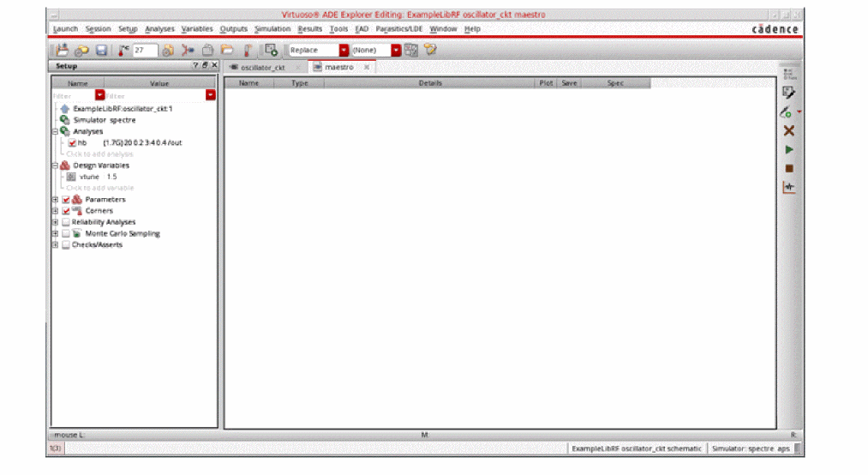Click 'Click to add analysis' text
Viewport: 868px width, 475px height.
99,154
